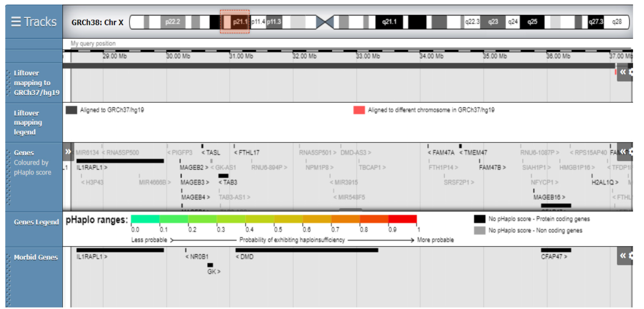Click IL1RAPL1 in the Morbid Genes track
Viewport: 644px width, 309px height.
pyautogui.click(x=92, y=257)
